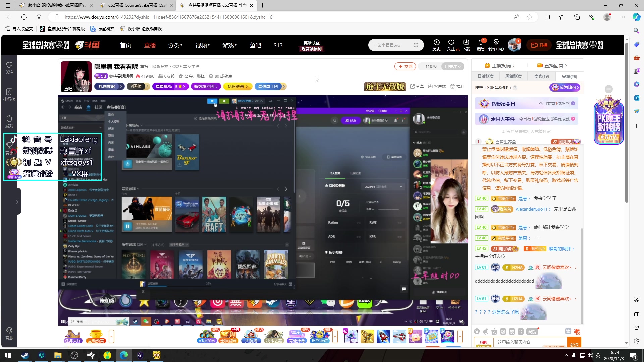Open 游戏 in left sidebar
This screenshot has height=362, width=644.
pyautogui.click(x=9, y=122)
